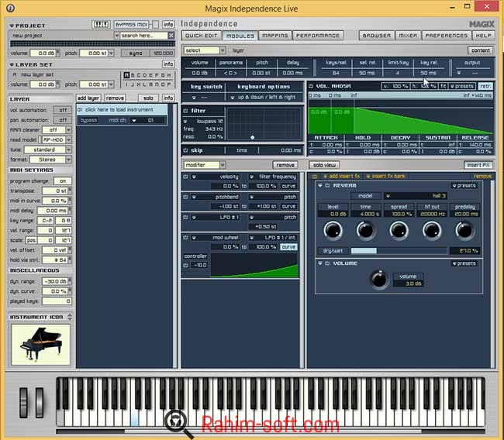
Task: Click the Volume effect knob
Action: 379,280
